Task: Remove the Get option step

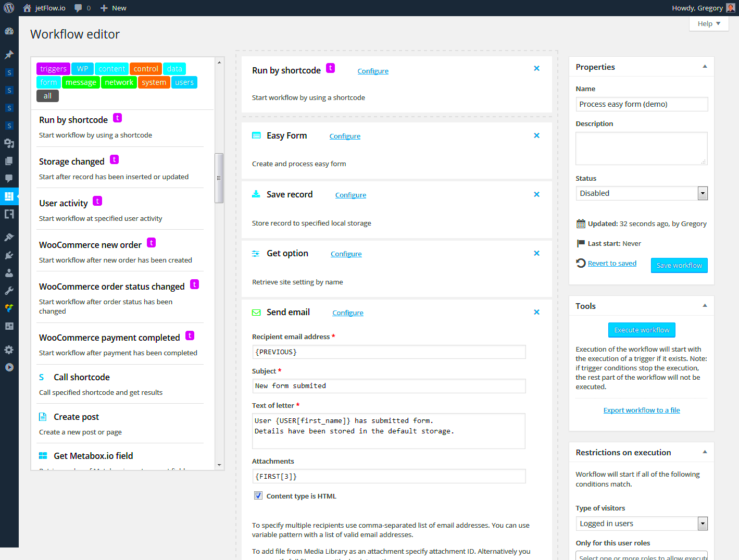Action: pyautogui.click(x=536, y=253)
